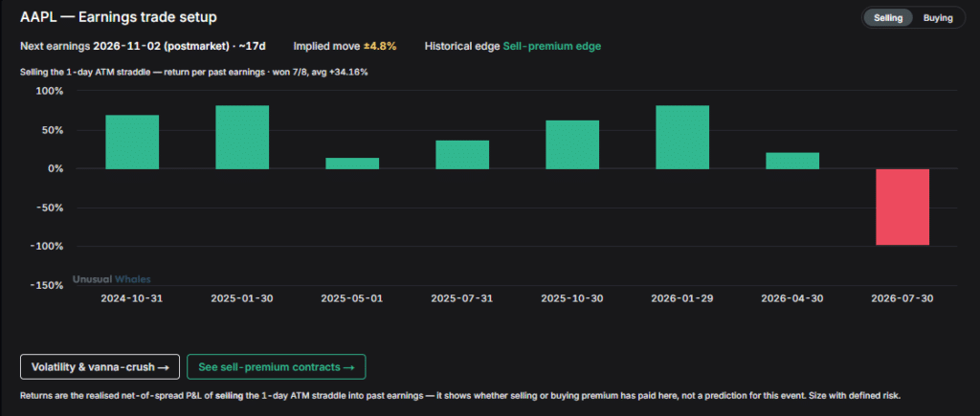
Task: Click the 2026-04-30 axis date label
Action: point(791,298)
